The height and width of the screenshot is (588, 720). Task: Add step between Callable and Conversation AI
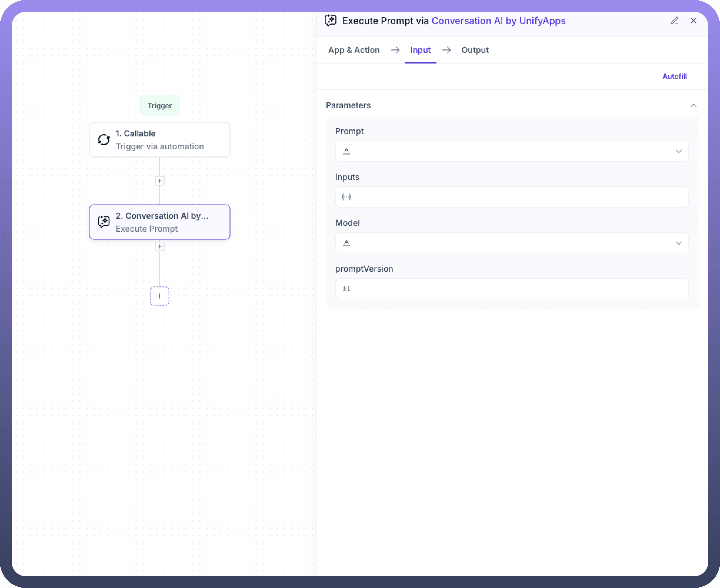(160, 181)
